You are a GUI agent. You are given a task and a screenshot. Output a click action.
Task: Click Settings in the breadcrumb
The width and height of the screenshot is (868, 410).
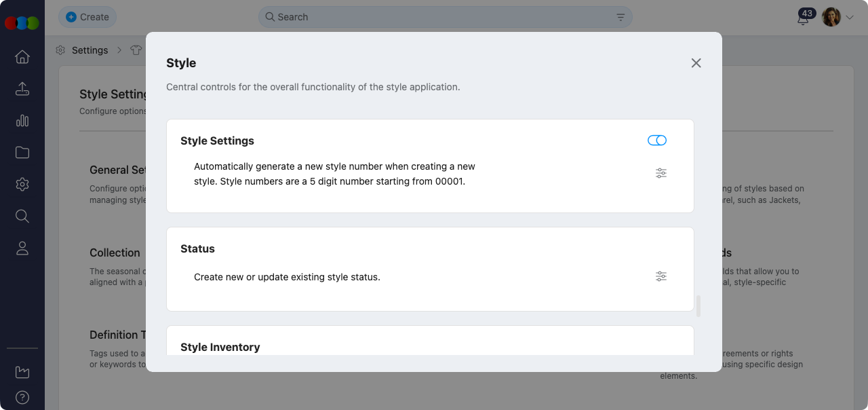click(90, 50)
